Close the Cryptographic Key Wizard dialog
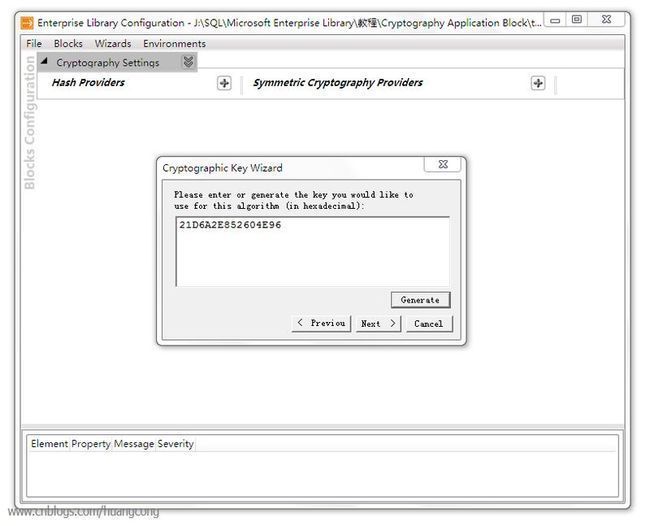650x526 pixels. [x=443, y=164]
